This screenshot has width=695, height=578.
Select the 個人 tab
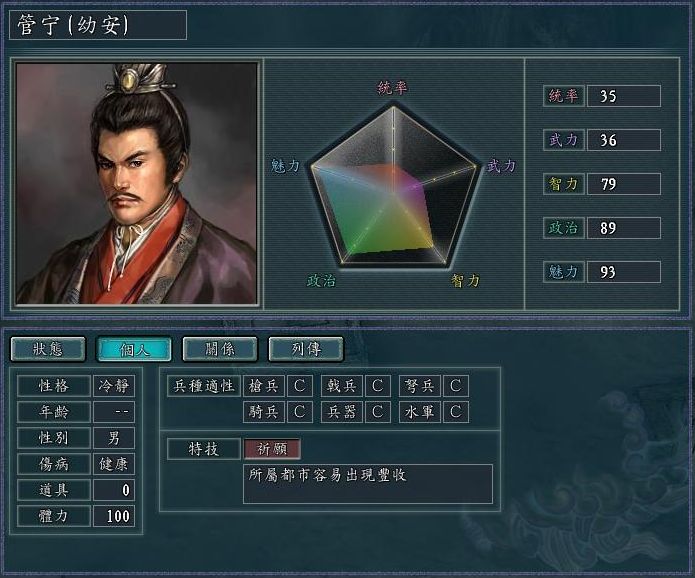click(134, 349)
